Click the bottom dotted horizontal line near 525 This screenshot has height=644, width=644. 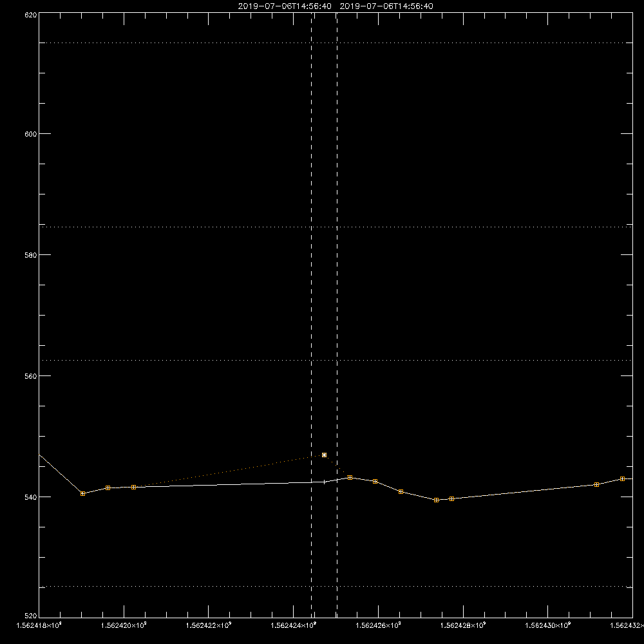[336, 587]
